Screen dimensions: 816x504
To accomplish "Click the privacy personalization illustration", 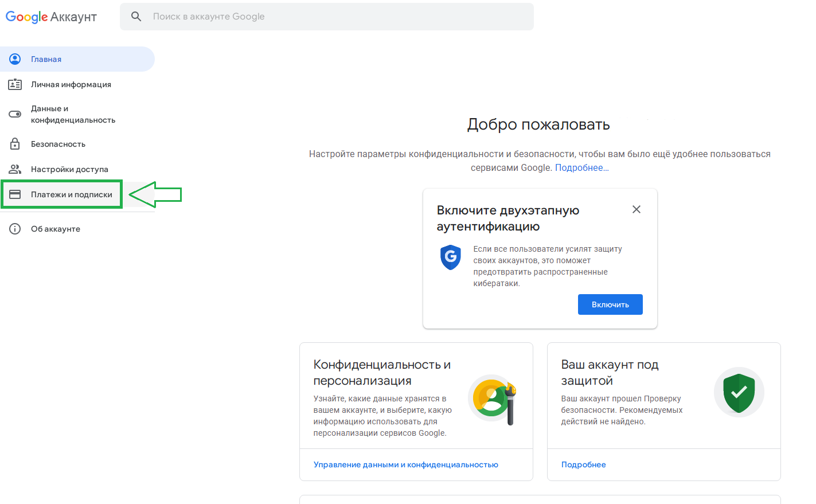I will tap(493, 399).
